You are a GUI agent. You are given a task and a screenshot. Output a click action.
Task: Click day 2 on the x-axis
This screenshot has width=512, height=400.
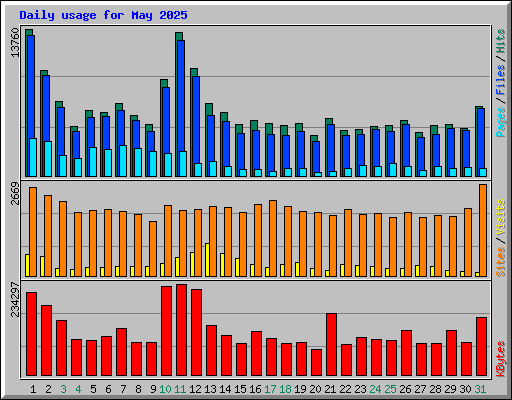[48, 389]
